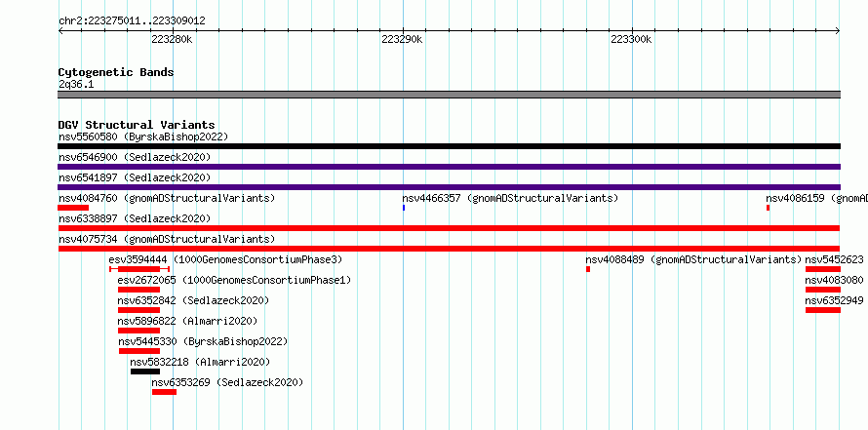Select the red esv2672065 variant bar

[138, 290]
